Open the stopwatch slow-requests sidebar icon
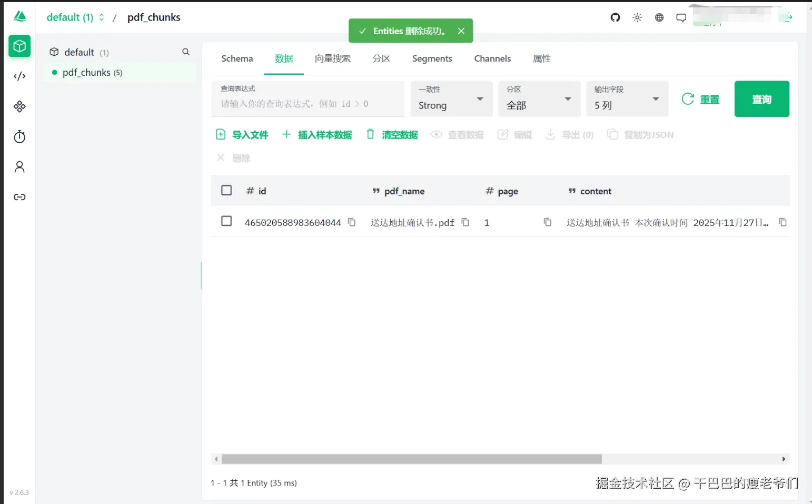 point(19,137)
